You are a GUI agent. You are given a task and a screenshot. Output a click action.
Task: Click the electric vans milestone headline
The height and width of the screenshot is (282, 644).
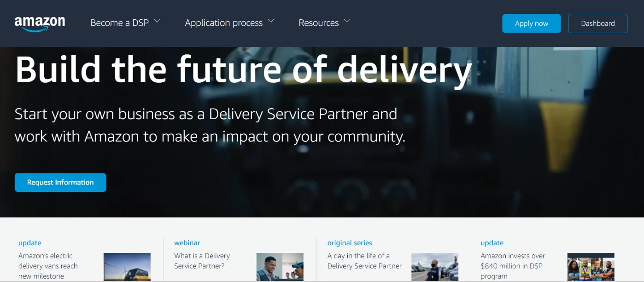pyautogui.click(x=47, y=266)
